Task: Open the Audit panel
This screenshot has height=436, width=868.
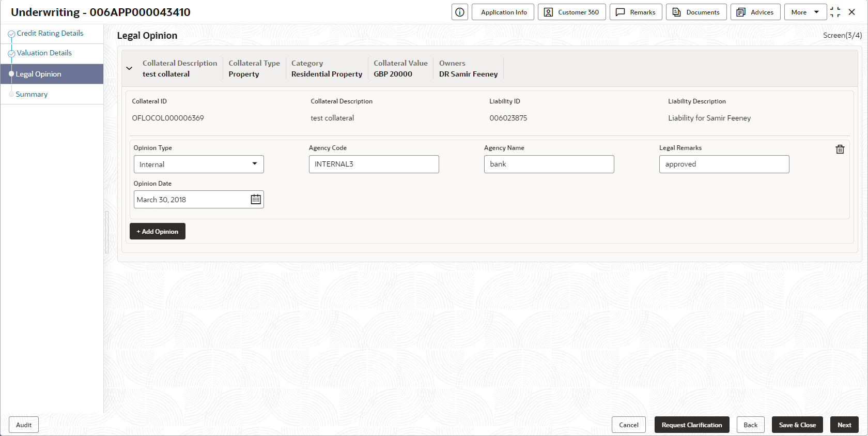Action: (24, 425)
